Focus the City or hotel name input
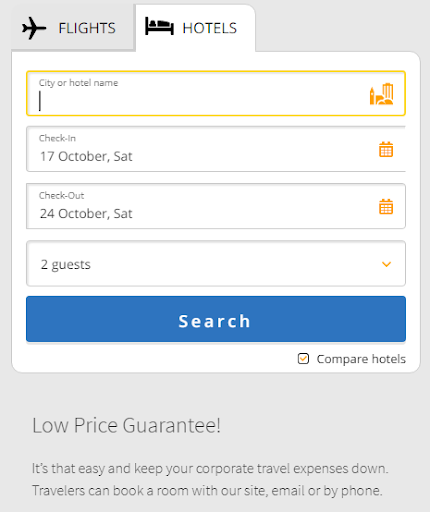This screenshot has width=430, height=512. pyautogui.click(x=216, y=93)
